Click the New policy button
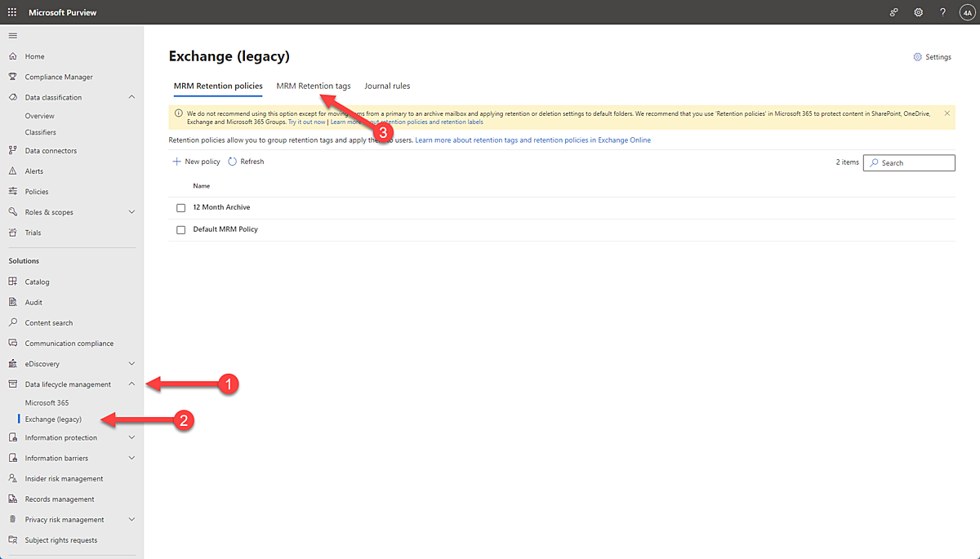The image size is (980, 559). [x=197, y=162]
